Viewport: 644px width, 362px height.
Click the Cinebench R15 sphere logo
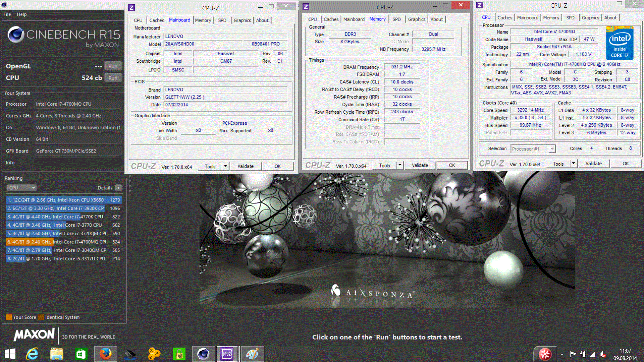(16, 35)
